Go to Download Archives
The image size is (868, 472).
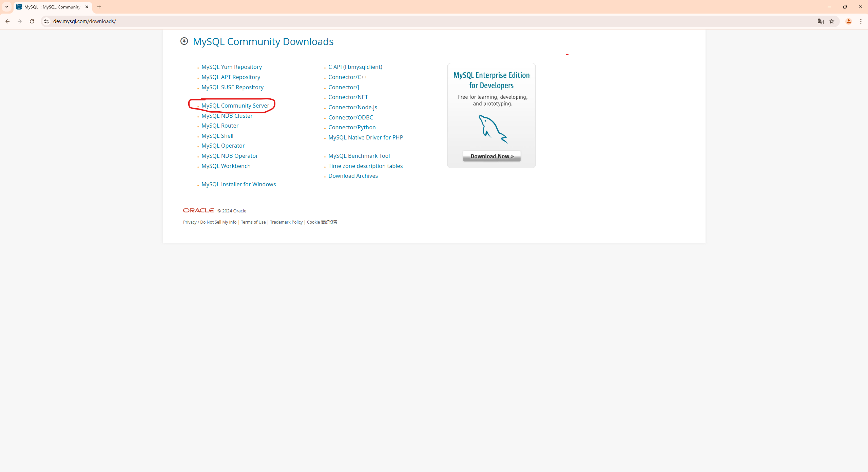pos(353,176)
